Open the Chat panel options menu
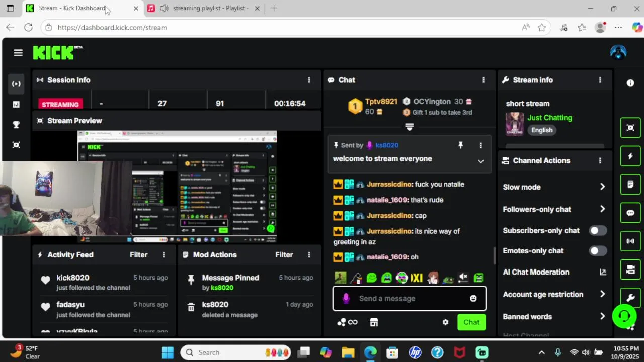644x362 pixels. 484,80
